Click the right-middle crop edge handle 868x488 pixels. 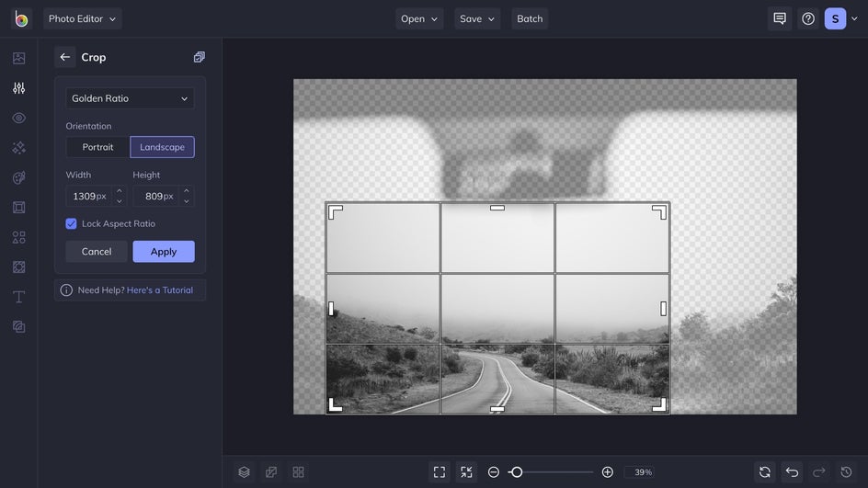(x=663, y=309)
